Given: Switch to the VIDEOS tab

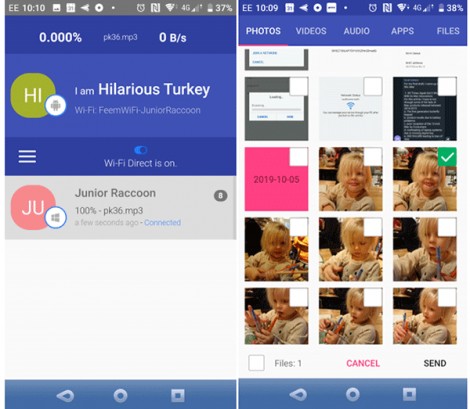Looking at the screenshot, I should (x=311, y=31).
